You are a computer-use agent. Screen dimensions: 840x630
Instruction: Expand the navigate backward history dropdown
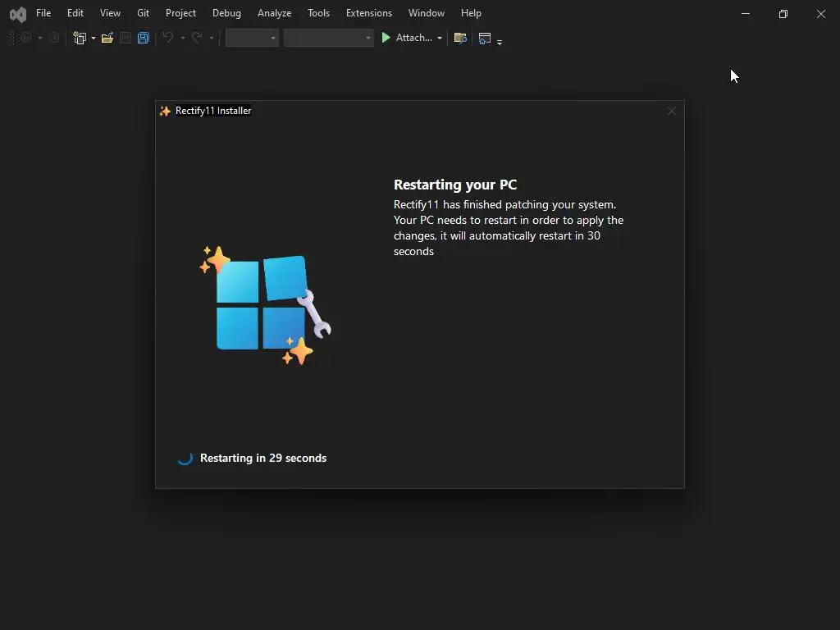[x=39, y=38]
